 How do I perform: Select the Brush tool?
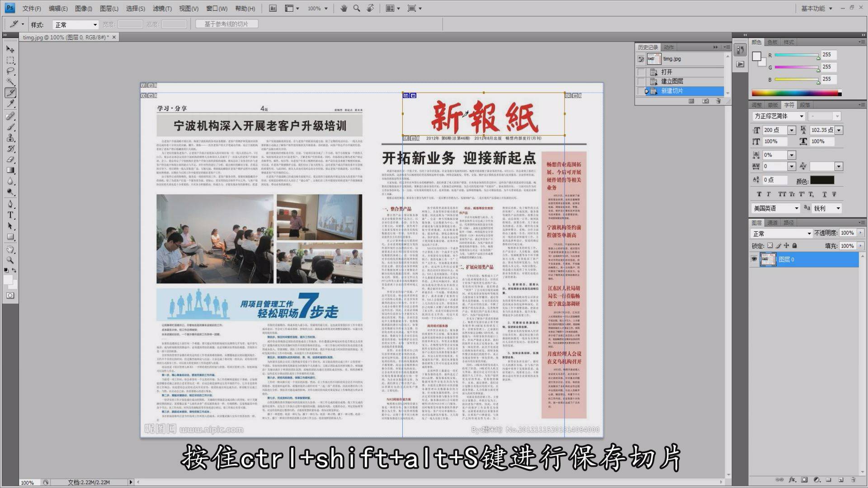tap(10, 127)
